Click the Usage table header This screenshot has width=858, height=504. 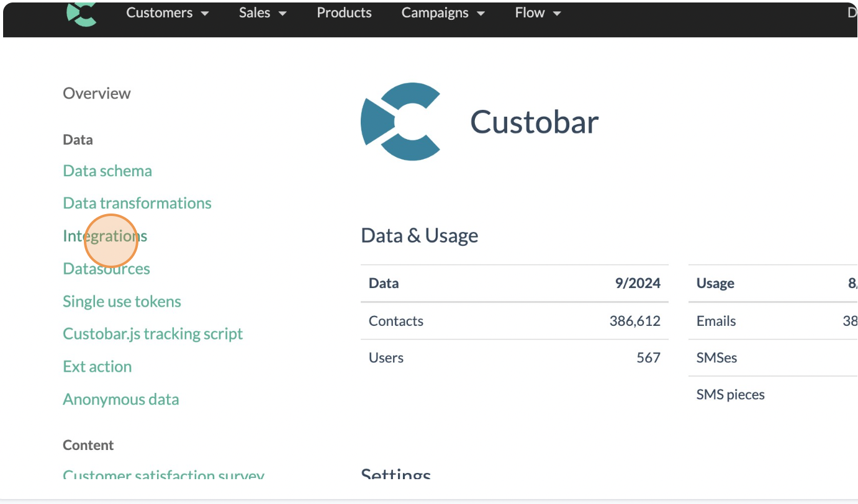[715, 284]
